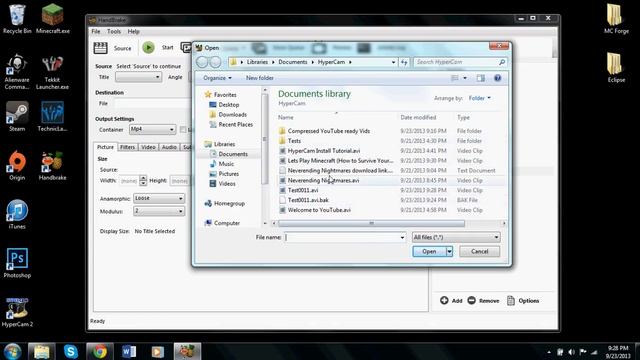Viewport: 640px width, 360px height.
Task: Expand the change view dropdown arrow
Action: [465, 78]
